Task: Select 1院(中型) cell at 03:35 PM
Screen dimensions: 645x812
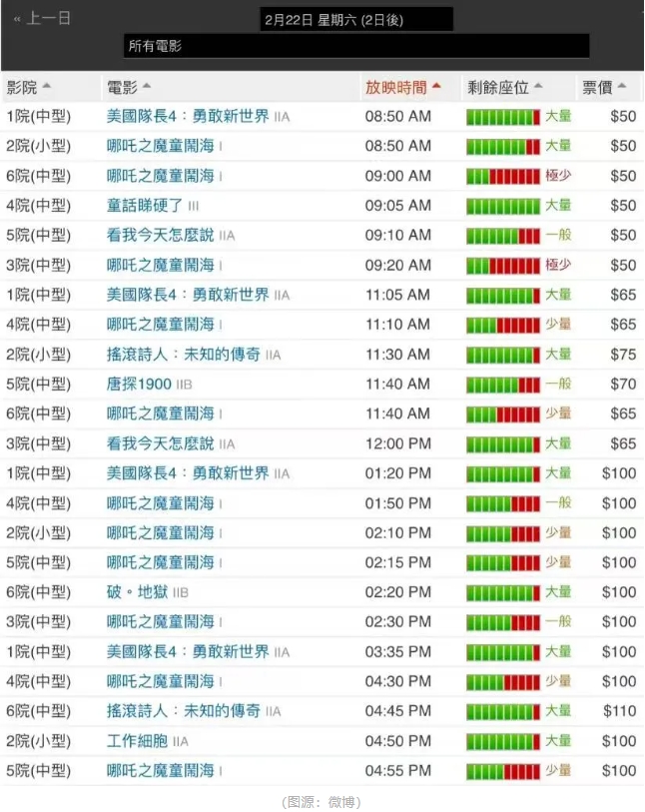Action: point(38,651)
